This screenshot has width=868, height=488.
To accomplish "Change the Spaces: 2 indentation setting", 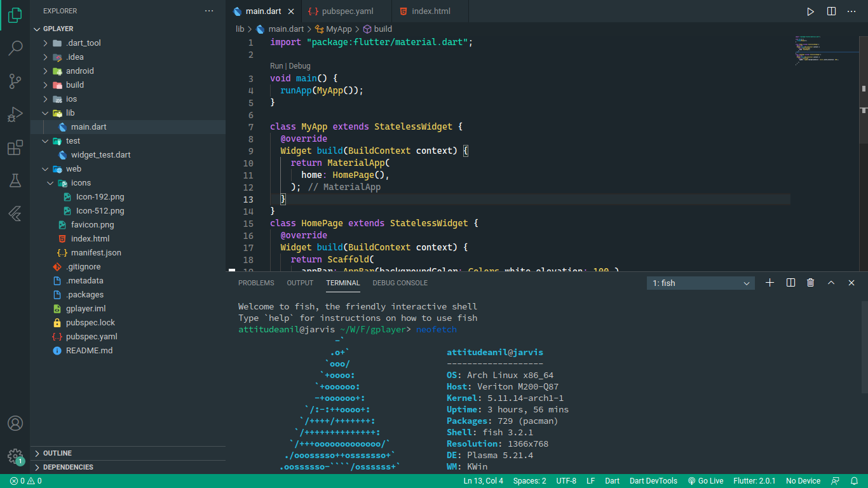I will 530,481.
